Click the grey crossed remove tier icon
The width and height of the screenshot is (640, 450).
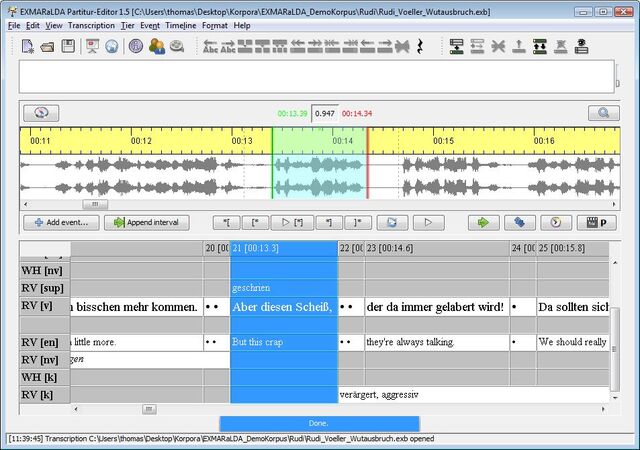tap(498, 46)
